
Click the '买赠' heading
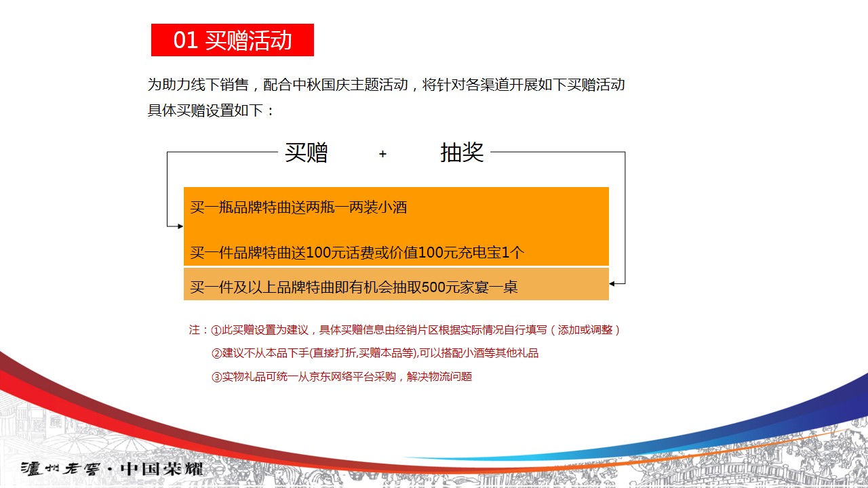(306, 152)
